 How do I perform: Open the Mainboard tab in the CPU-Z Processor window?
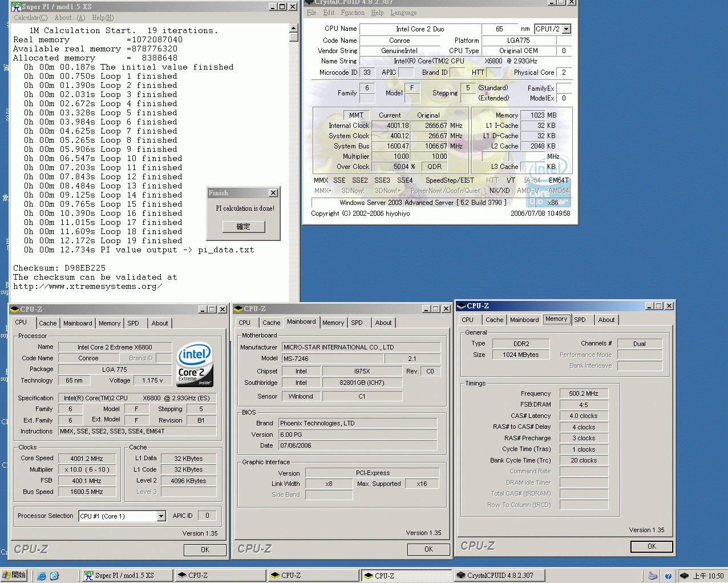78,323
